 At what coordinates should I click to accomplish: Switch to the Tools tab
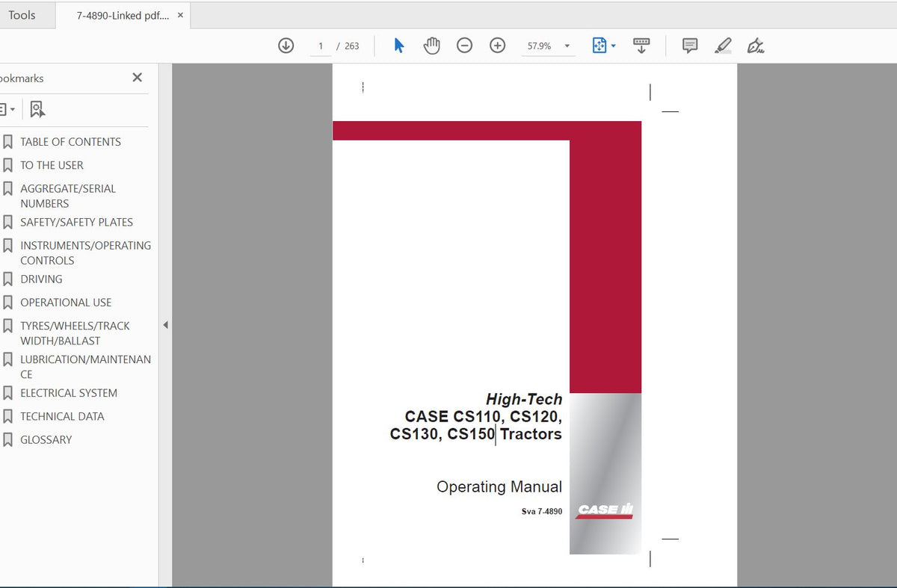click(22, 15)
